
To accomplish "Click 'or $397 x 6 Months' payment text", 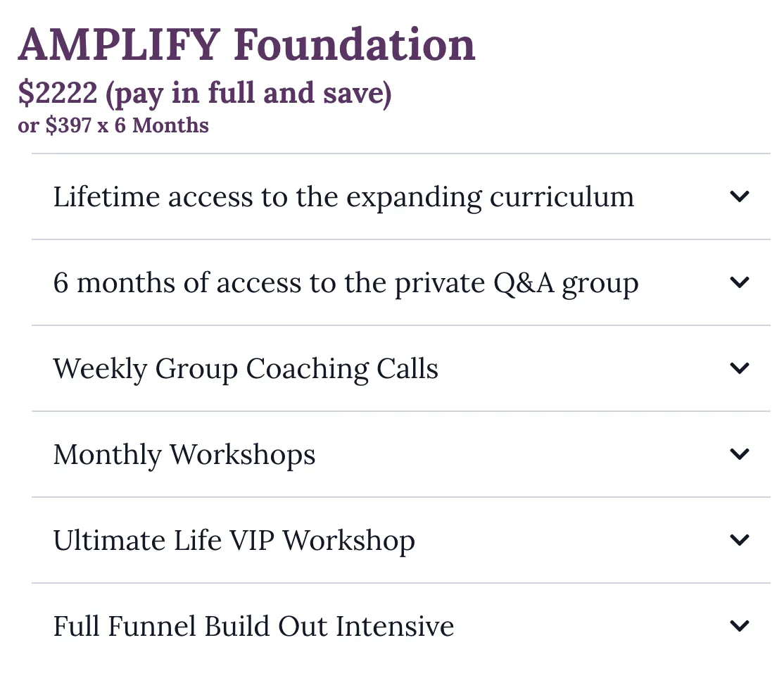I will tap(113, 125).
